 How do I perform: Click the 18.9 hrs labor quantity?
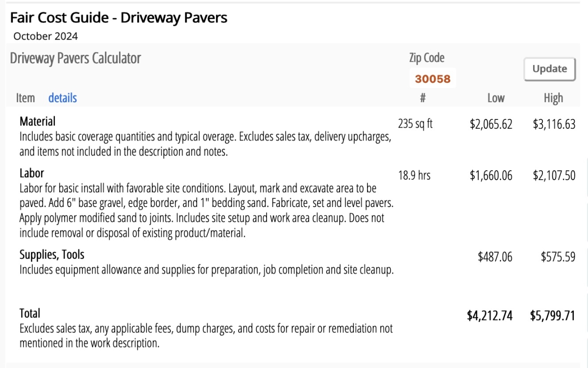click(414, 175)
